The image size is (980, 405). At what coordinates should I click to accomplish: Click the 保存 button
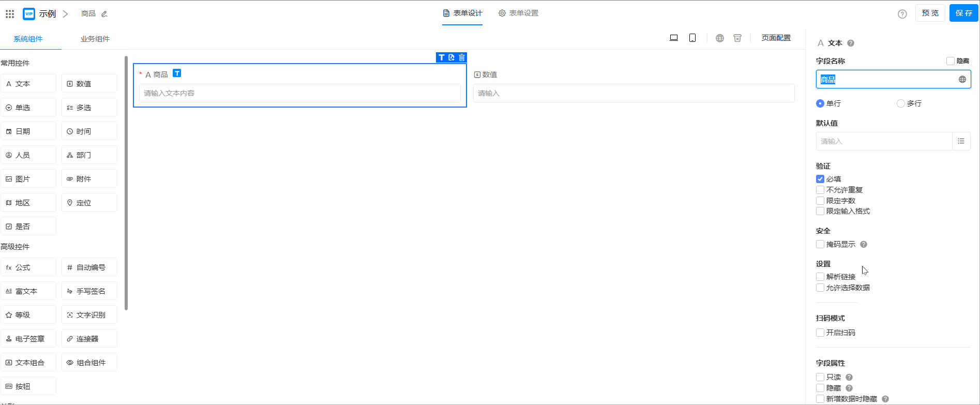pyautogui.click(x=963, y=13)
